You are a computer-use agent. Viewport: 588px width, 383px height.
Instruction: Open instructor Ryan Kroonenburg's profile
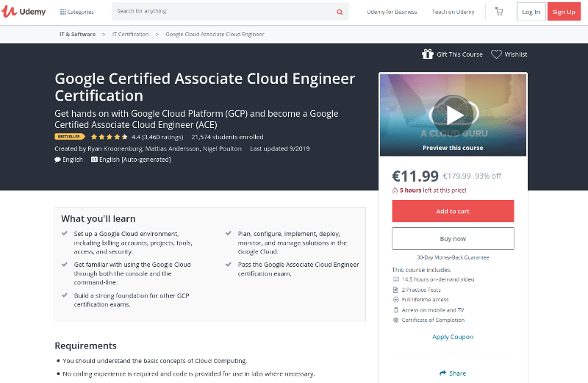(x=115, y=148)
